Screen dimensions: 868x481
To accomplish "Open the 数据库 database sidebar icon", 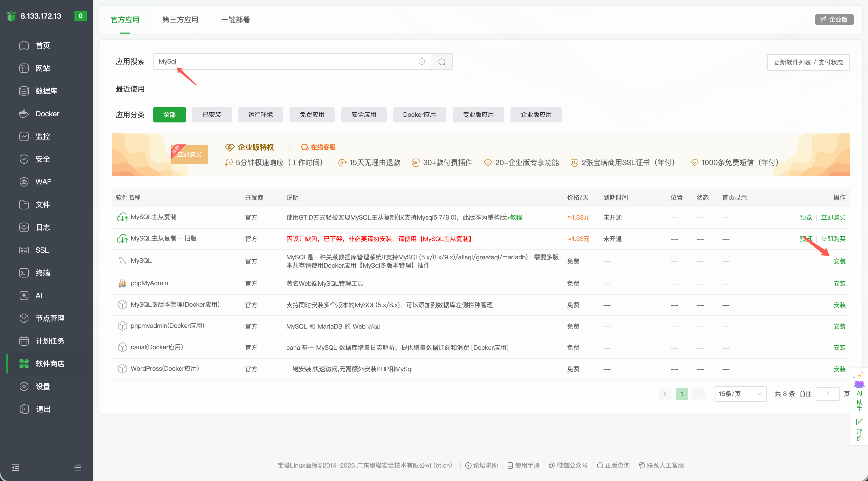I will pyautogui.click(x=24, y=91).
